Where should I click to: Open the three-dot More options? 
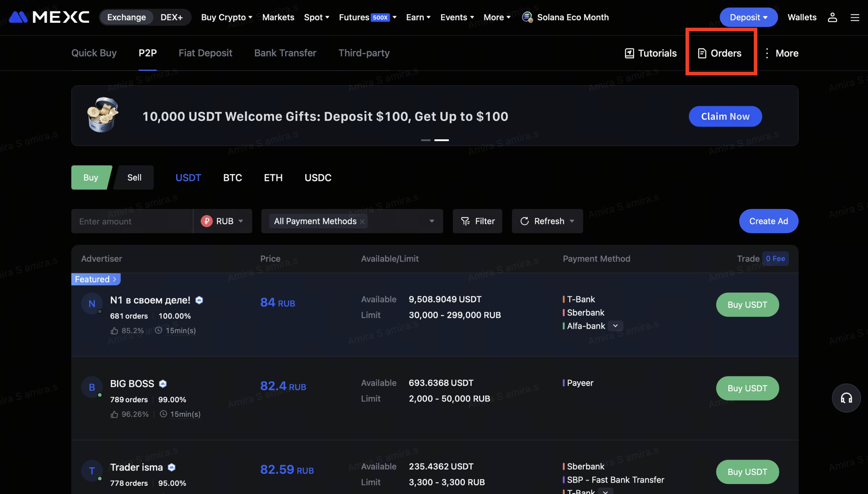pyautogui.click(x=767, y=53)
